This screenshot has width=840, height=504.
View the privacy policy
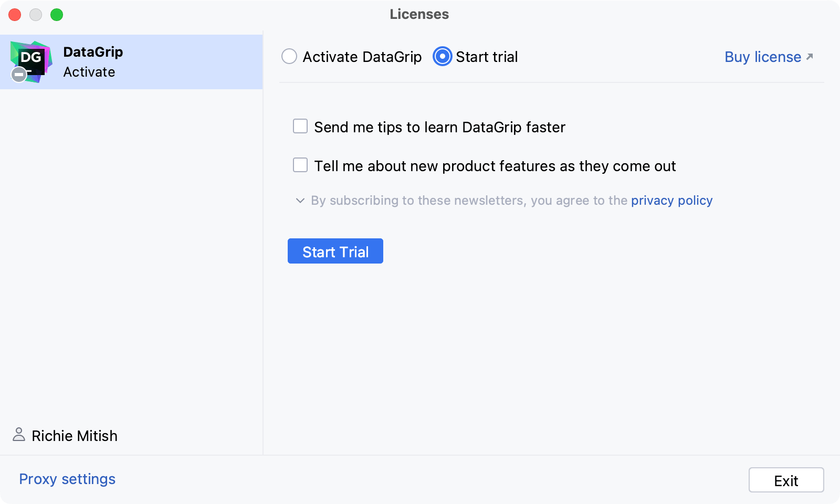pos(671,200)
